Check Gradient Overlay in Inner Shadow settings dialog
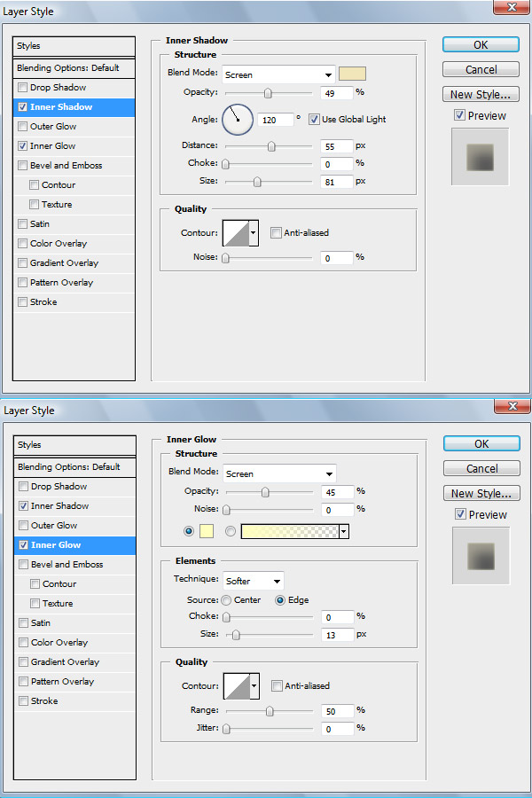The height and width of the screenshot is (798, 532). click(22, 263)
